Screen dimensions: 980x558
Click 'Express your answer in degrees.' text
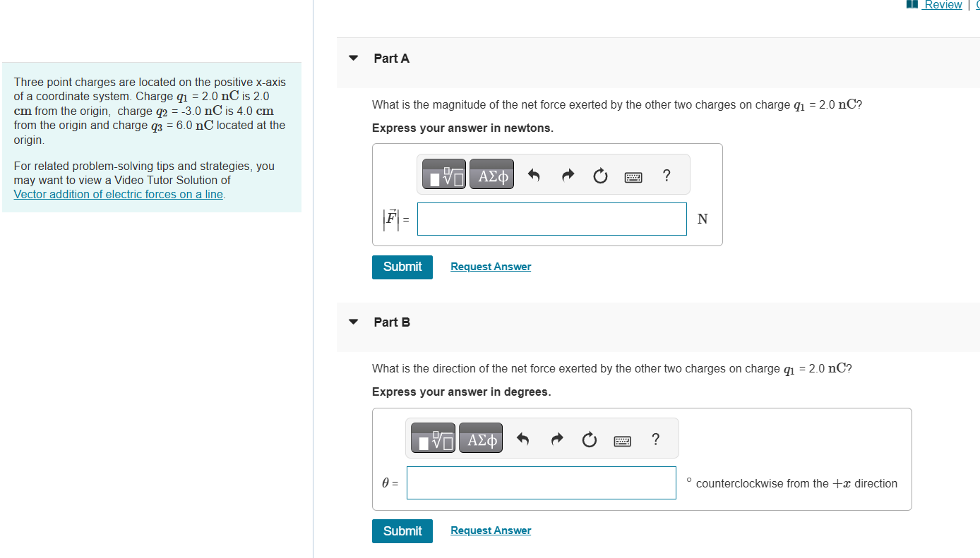[x=462, y=392]
